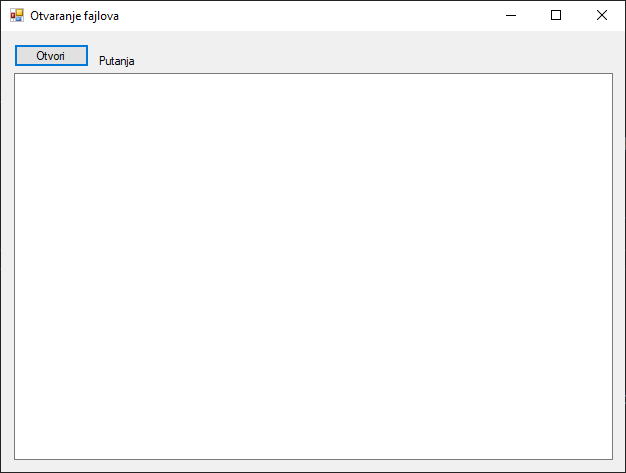The width and height of the screenshot is (626, 473).
Task: Place cursor in the file content area
Action: coord(313,266)
